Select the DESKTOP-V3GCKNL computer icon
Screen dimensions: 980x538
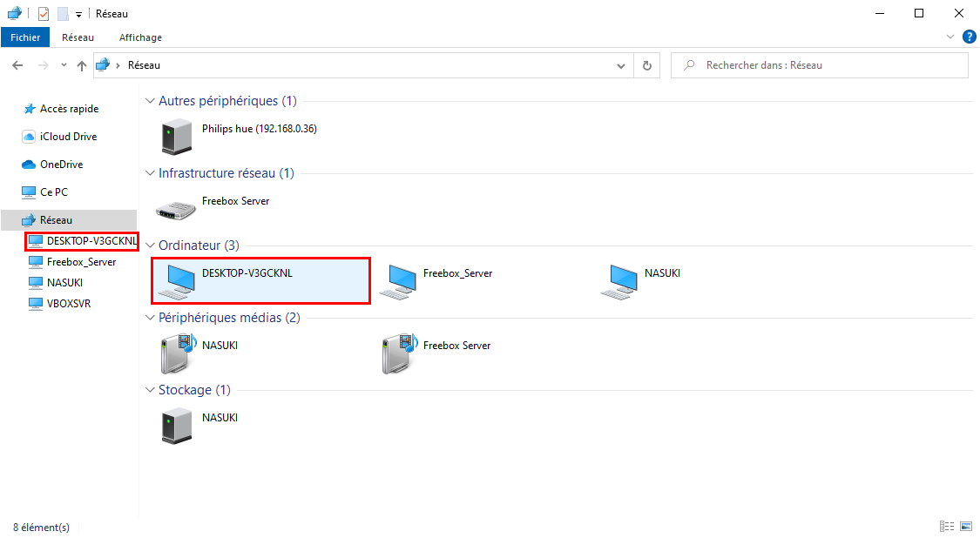coord(178,281)
